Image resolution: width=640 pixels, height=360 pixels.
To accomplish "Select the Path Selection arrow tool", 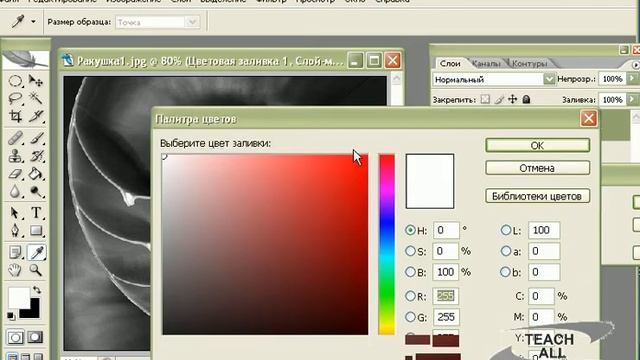I will click(x=15, y=213).
